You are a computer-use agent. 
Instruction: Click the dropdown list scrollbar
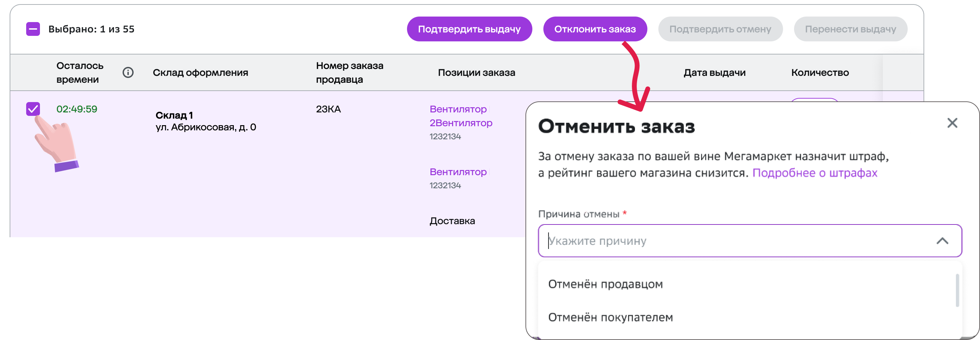[x=957, y=290]
